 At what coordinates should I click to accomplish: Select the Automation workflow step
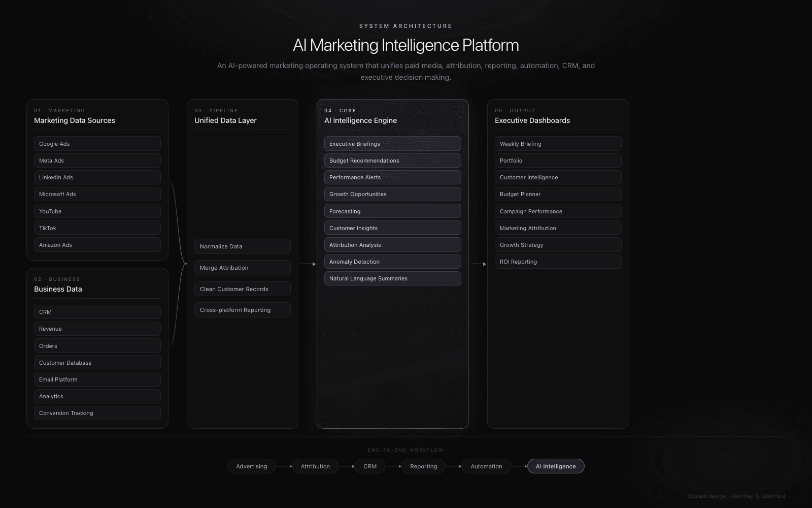point(486,466)
